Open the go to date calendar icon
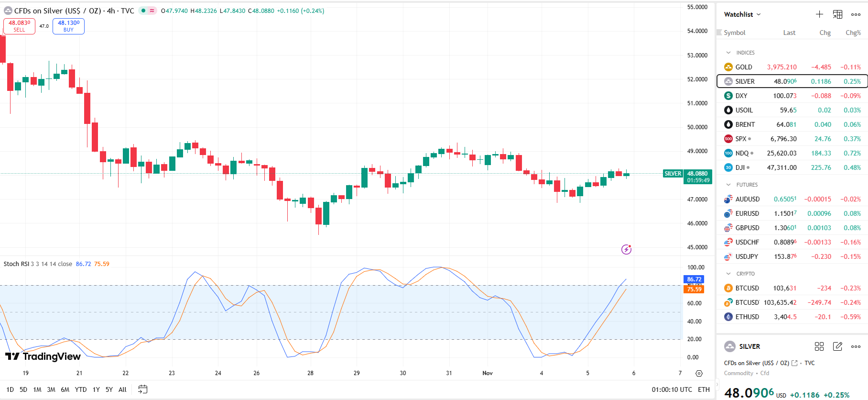This screenshot has height=400, width=868. (x=142, y=389)
